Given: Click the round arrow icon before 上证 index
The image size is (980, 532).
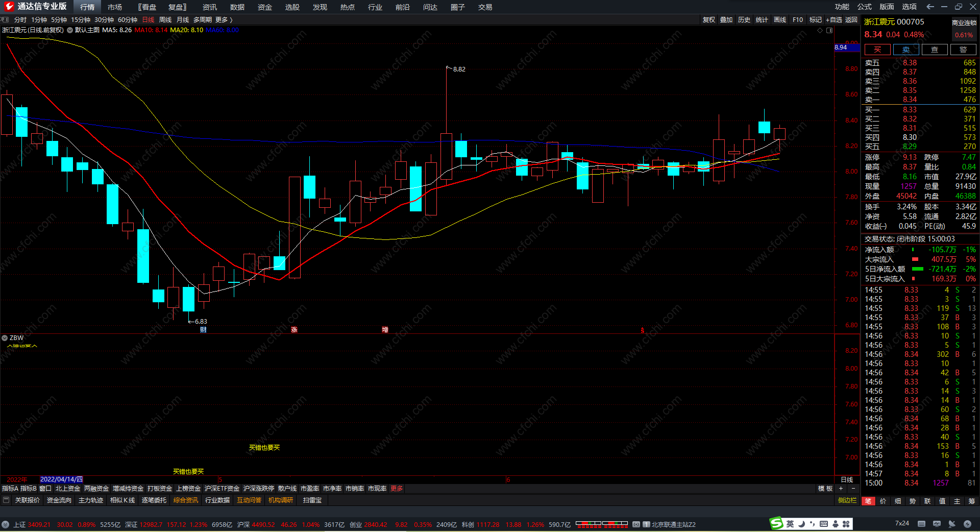Looking at the screenshot, I should [5, 524].
